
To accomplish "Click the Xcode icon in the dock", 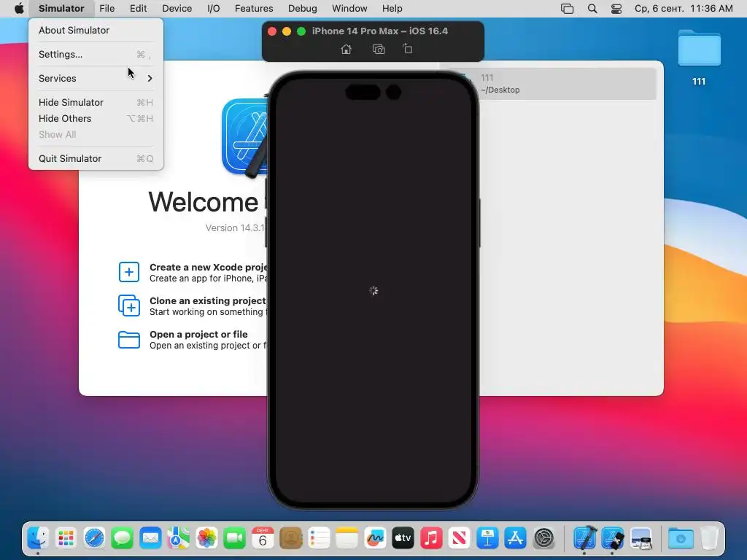I will 584,539.
